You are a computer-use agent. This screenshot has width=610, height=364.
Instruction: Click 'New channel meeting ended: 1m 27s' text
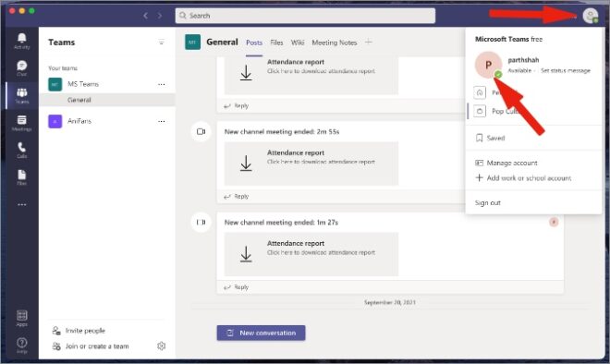point(281,223)
